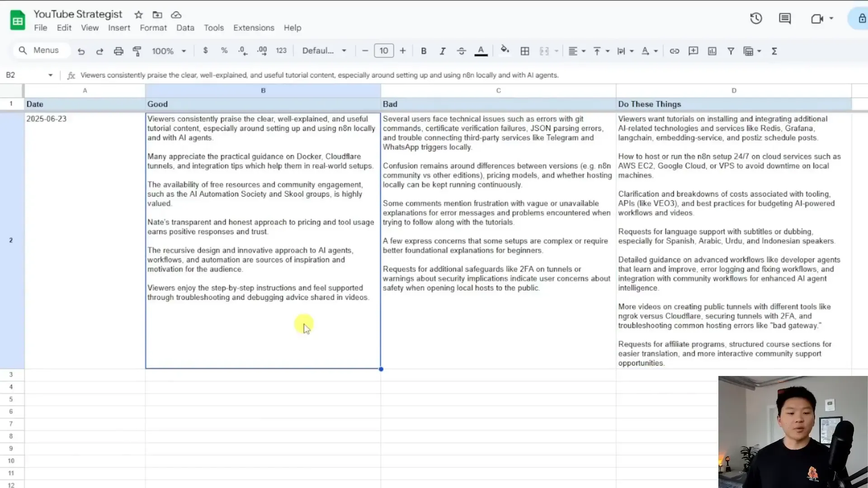Open the text color picker
Screen dimensions: 868x488
(x=481, y=51)
